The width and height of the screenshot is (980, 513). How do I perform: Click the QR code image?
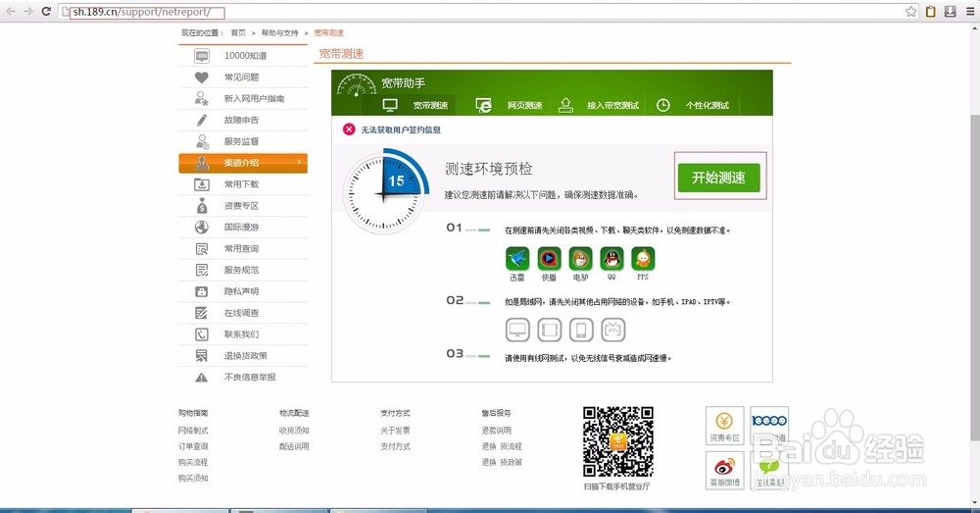pos(618,441)
